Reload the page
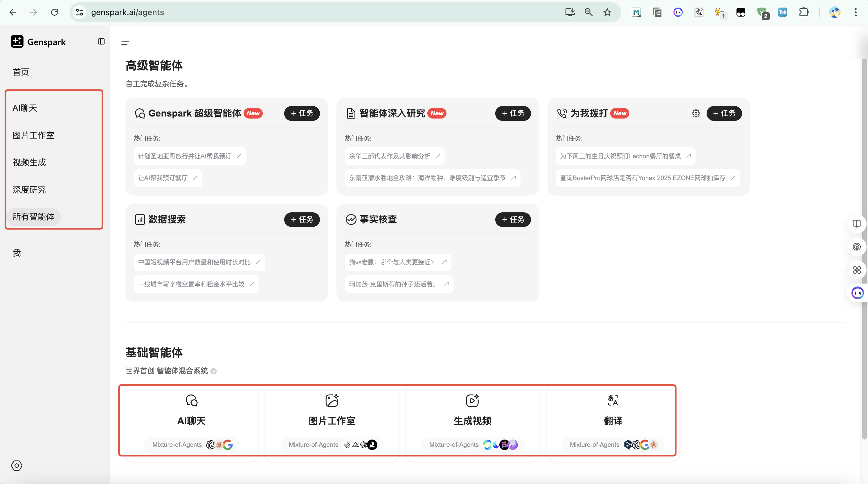Image resolution: width=868 pixels, height=484 pixels. click(55, 12)
